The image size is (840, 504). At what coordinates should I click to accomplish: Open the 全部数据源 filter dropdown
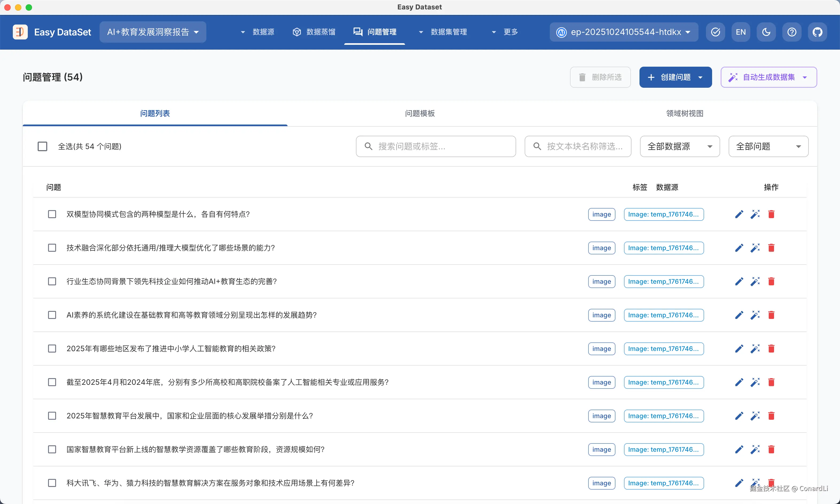click(x=680, y=146)
